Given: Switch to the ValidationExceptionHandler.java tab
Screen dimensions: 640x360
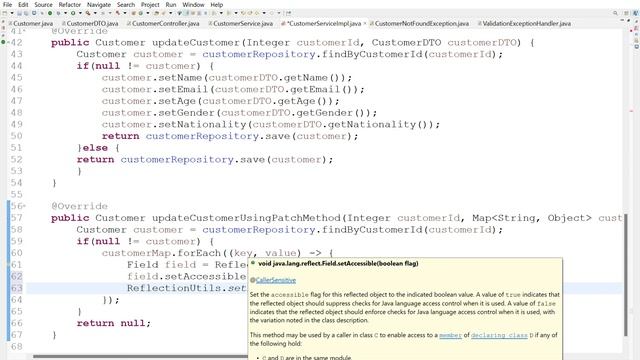Looking at the screenshot, I should [x=524, y=24].
